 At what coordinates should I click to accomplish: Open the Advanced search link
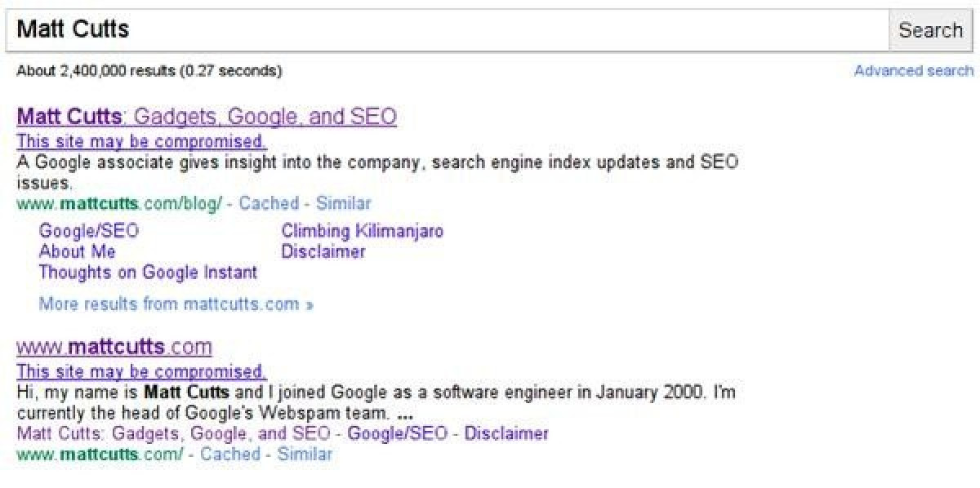click(x=913, y=71)
